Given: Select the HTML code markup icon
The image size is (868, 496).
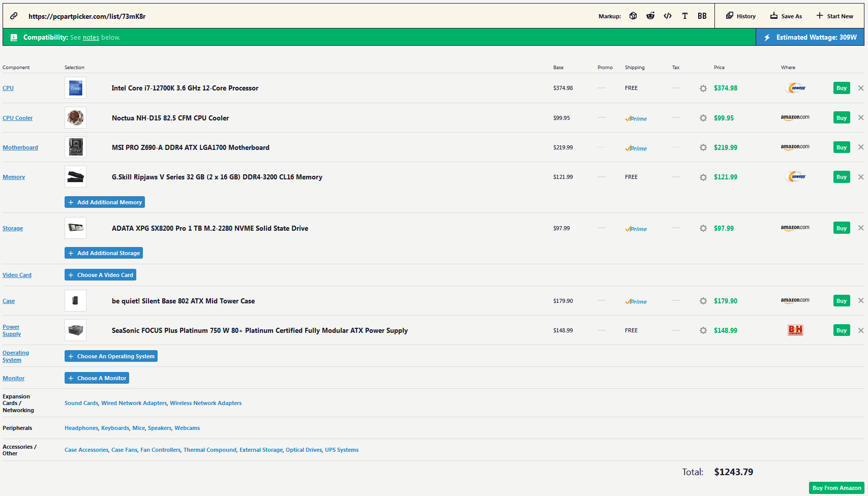Looking at the screenshot, I should pos(668,16).
